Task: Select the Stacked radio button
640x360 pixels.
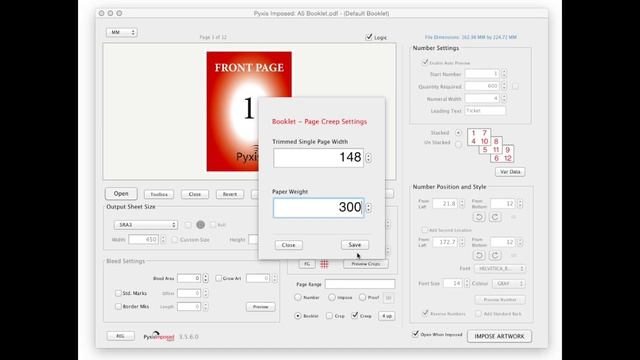Action: [458, 133]
